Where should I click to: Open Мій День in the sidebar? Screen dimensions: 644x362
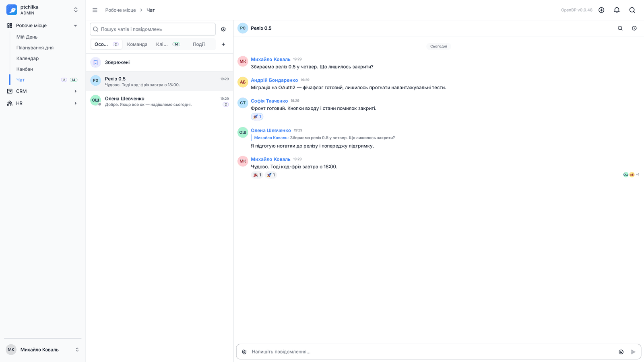click(27, 37)
